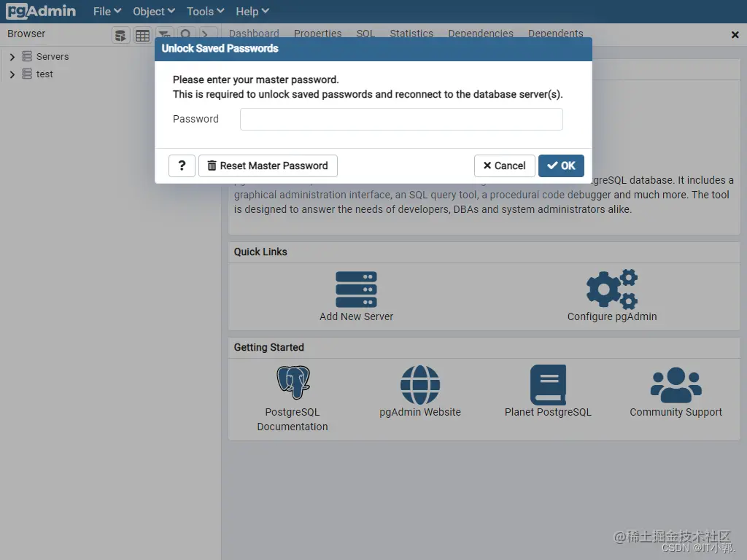The width and height of the screenshot is (747, 560).
Task: Click the Browser panel title
Action: [26, 34]
